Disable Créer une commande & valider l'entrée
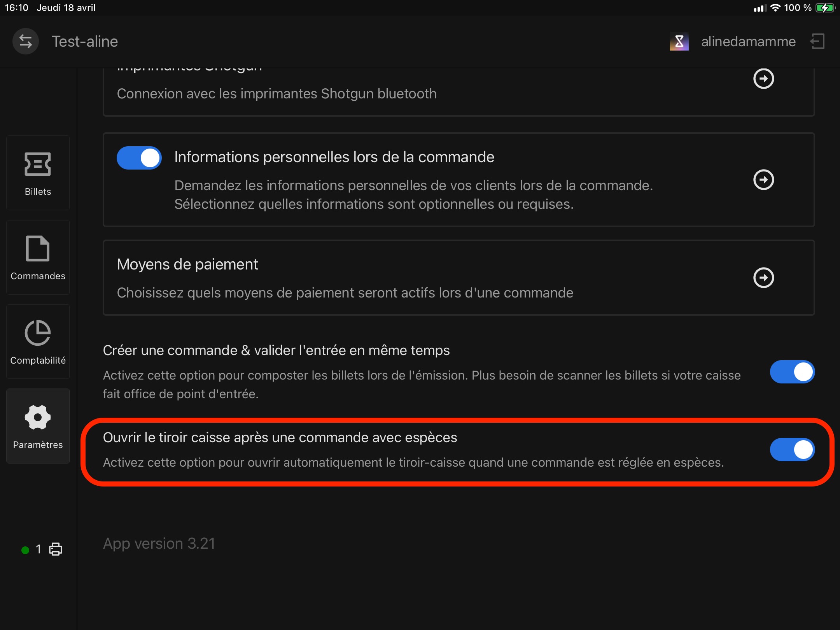This screenshot has height=630, width=840. 792,372
